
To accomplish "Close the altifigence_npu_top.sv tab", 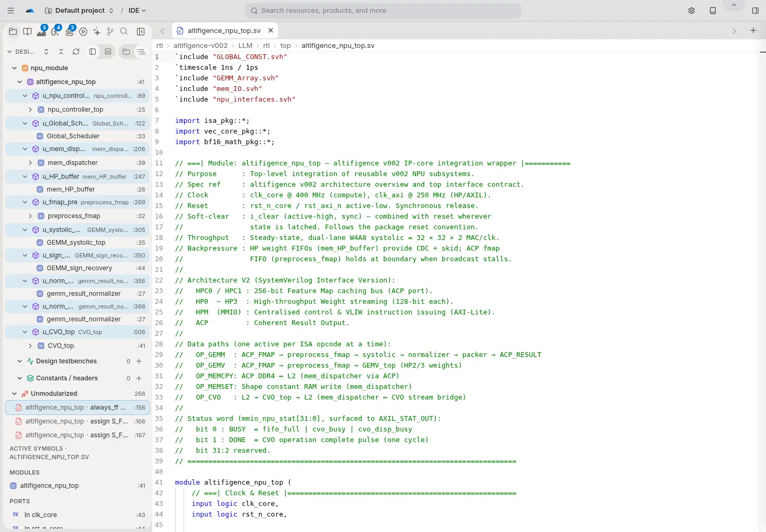I will (x=271, y=30).
